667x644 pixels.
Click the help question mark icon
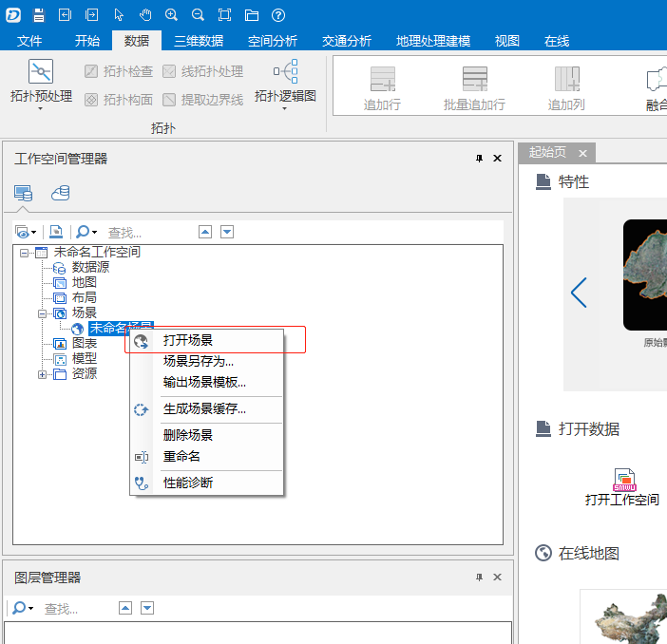click(x=277, y=14)
